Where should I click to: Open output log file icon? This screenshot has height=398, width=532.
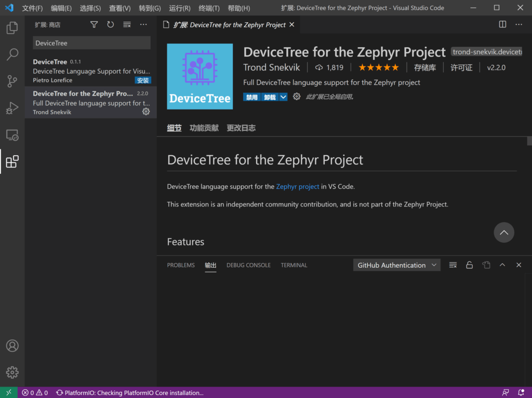tap(486, 265)
